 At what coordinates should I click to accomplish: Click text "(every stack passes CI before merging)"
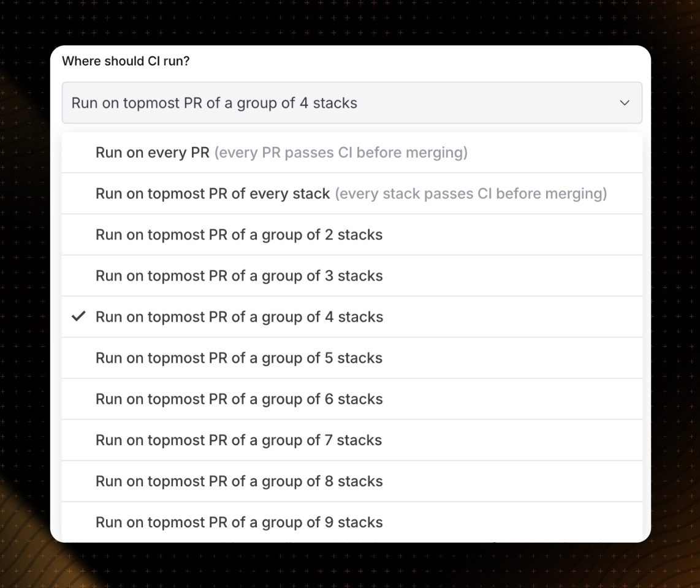[470, 193]
